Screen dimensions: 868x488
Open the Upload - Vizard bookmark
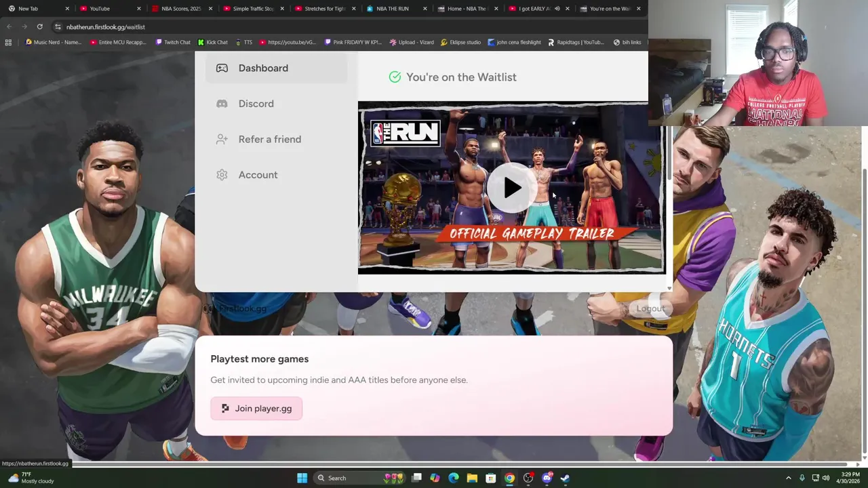point(412,42)
